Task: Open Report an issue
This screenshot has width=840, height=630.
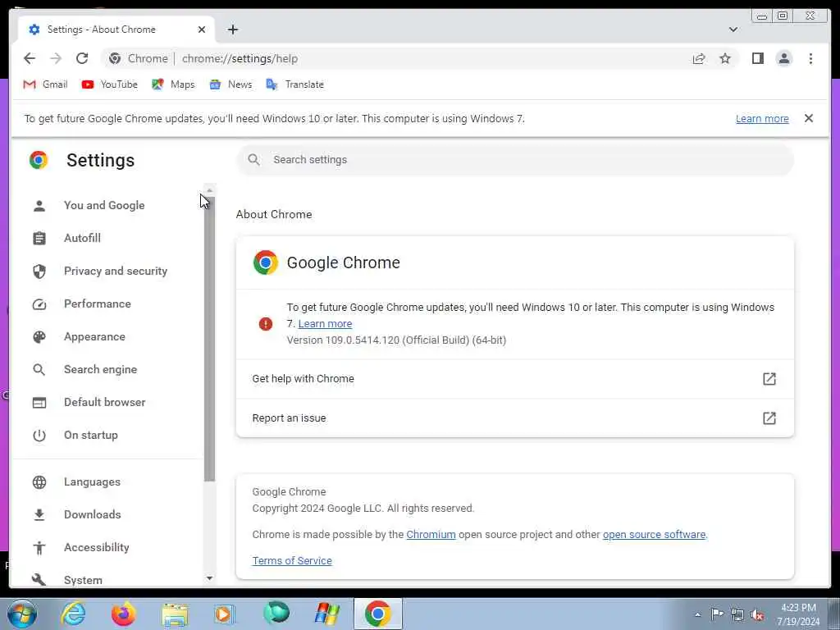Action: click(x=515, y=418)
